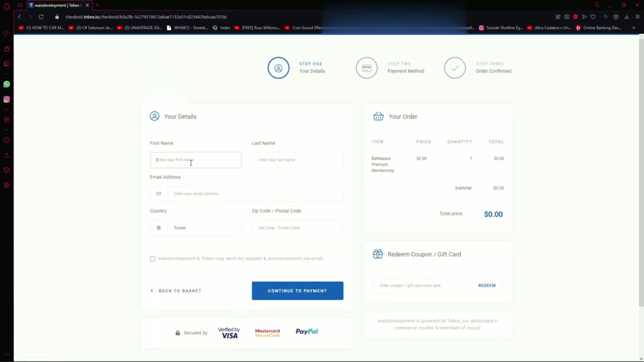644x362 pixels.
Task: Select Step Three Order Confirmed circle
Action: tap(455, 68)
